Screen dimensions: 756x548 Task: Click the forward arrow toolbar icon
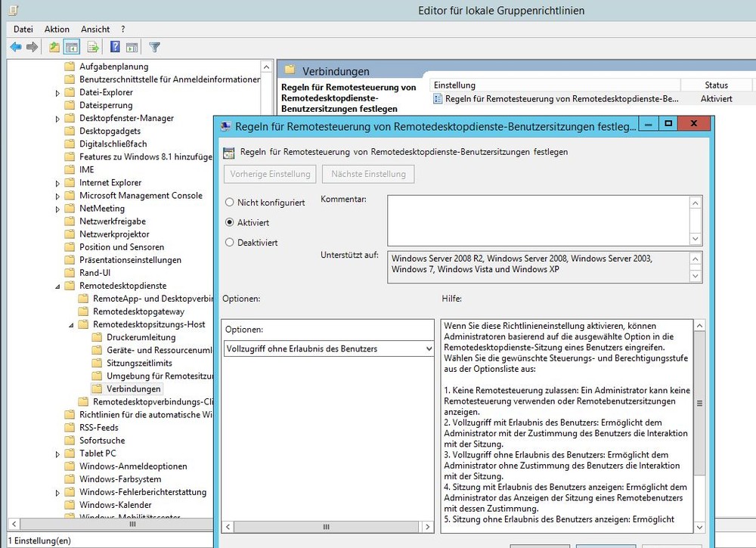[32, 47]
